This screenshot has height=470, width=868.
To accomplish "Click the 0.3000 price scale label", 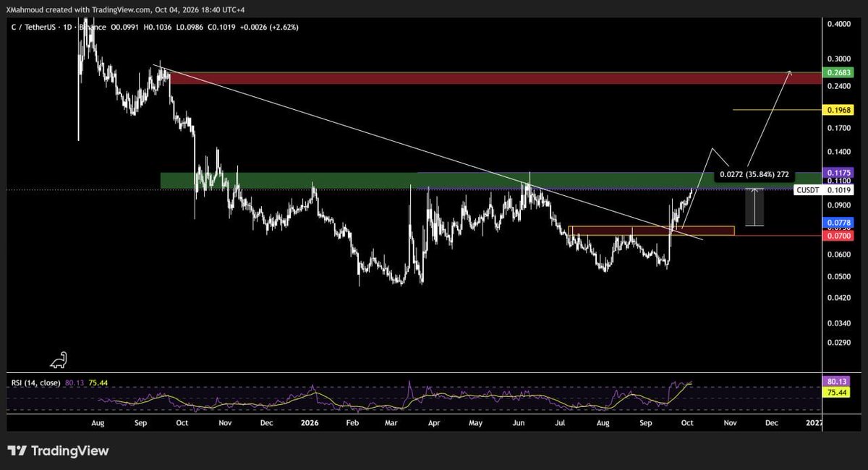I will click(838, 59).
